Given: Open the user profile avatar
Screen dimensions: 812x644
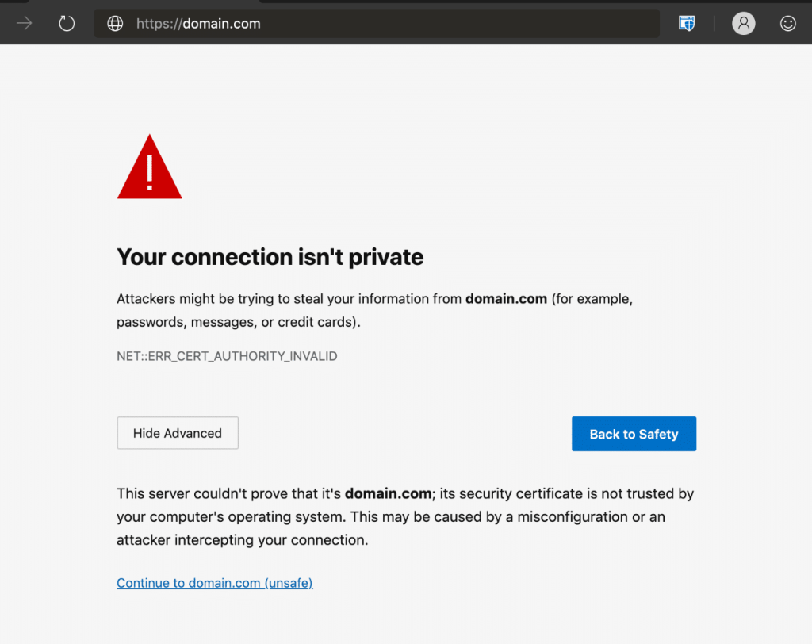Looking at the screenshot, I should 743,24.
